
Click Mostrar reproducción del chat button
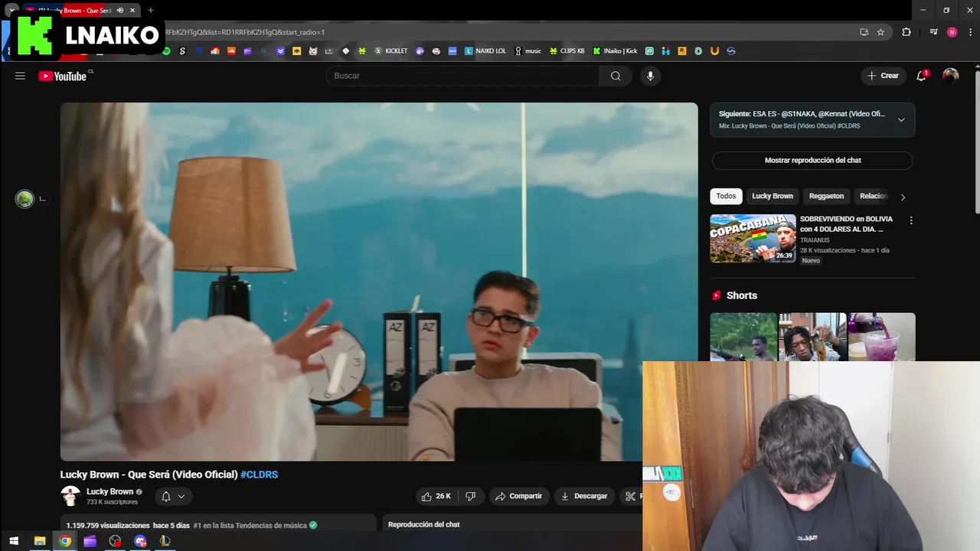[x=812, y=161]
